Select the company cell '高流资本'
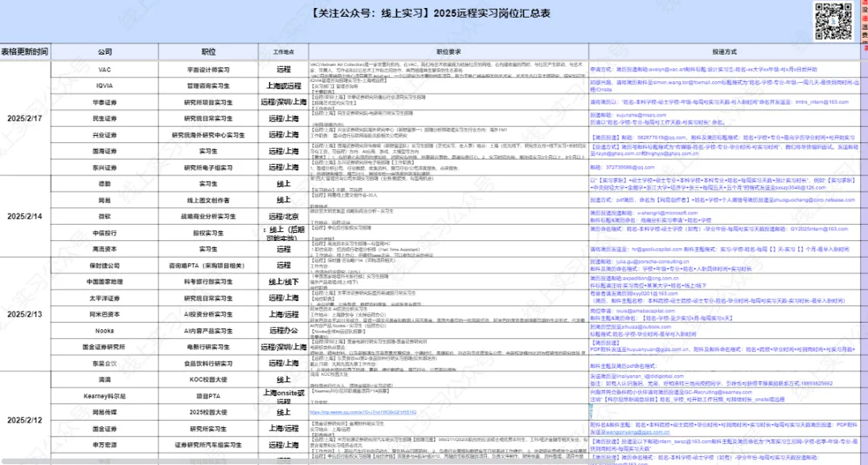The height and width of the screenshot is (465, 868). pyautogui.click(x=104, y=249)
